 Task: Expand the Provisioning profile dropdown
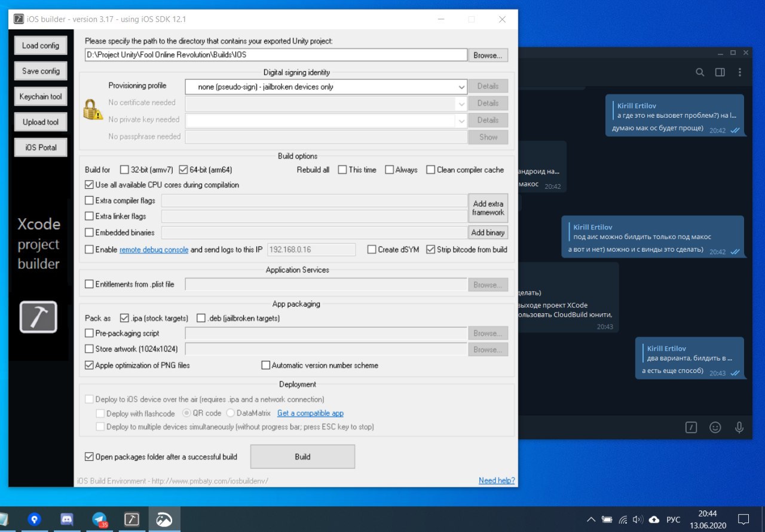point(461,87)
